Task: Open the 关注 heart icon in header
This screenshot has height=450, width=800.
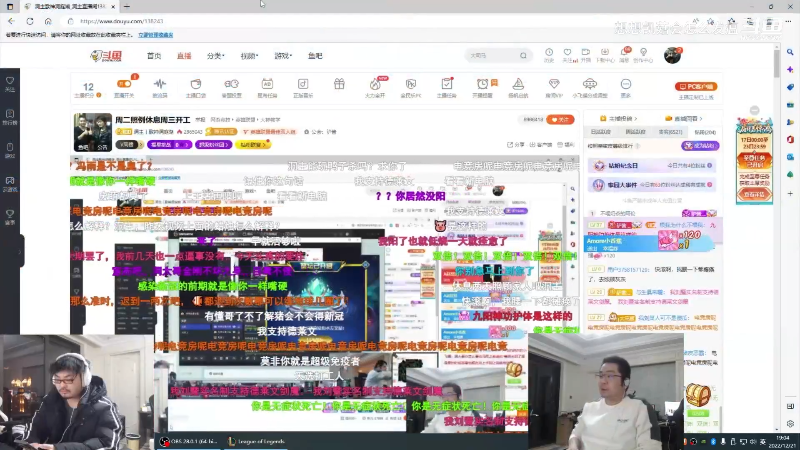Action: [x=567, y=55]
